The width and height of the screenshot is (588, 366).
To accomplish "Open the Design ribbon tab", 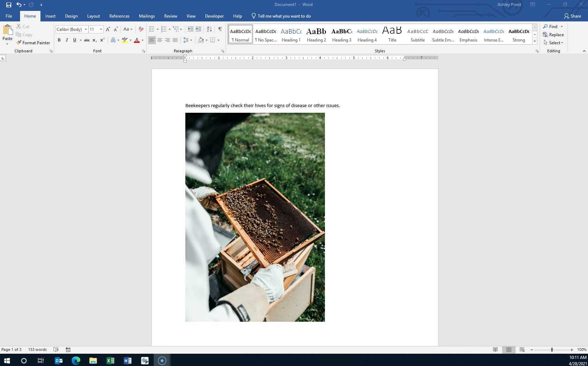I will 71,16.
